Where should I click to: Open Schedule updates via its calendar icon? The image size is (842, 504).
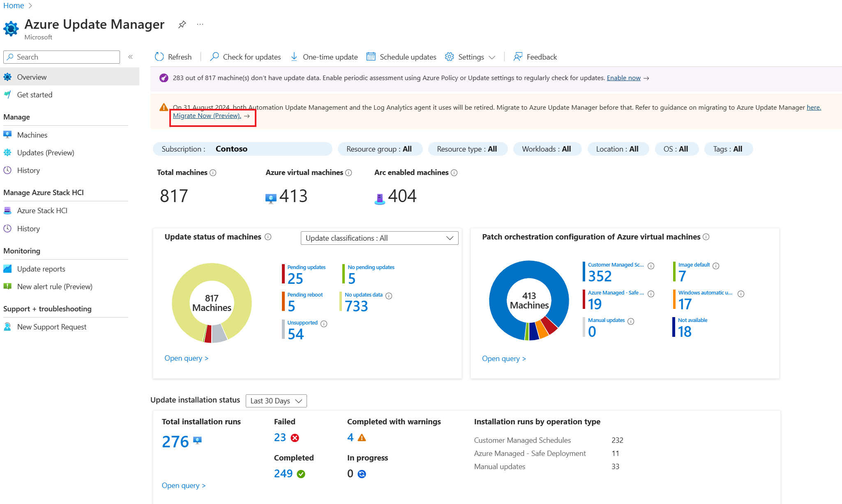coord(371,57)
